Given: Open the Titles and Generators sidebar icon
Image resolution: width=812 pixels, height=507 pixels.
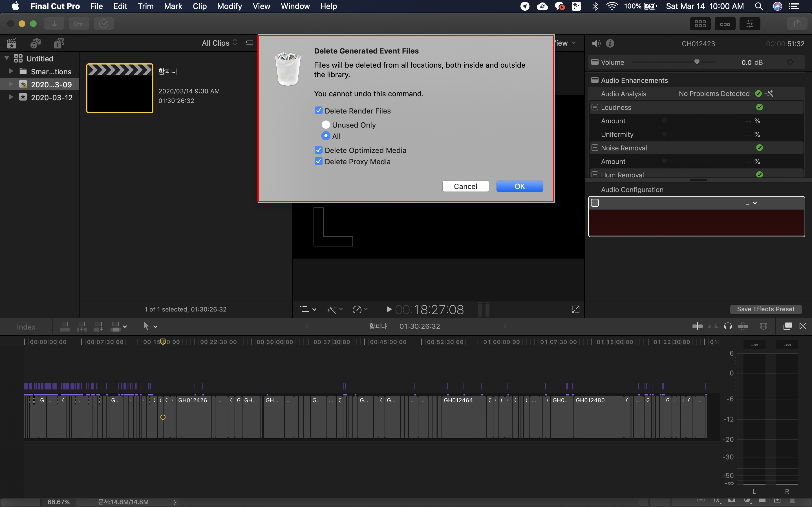Looking at the screenshot, I should (59, 43).
